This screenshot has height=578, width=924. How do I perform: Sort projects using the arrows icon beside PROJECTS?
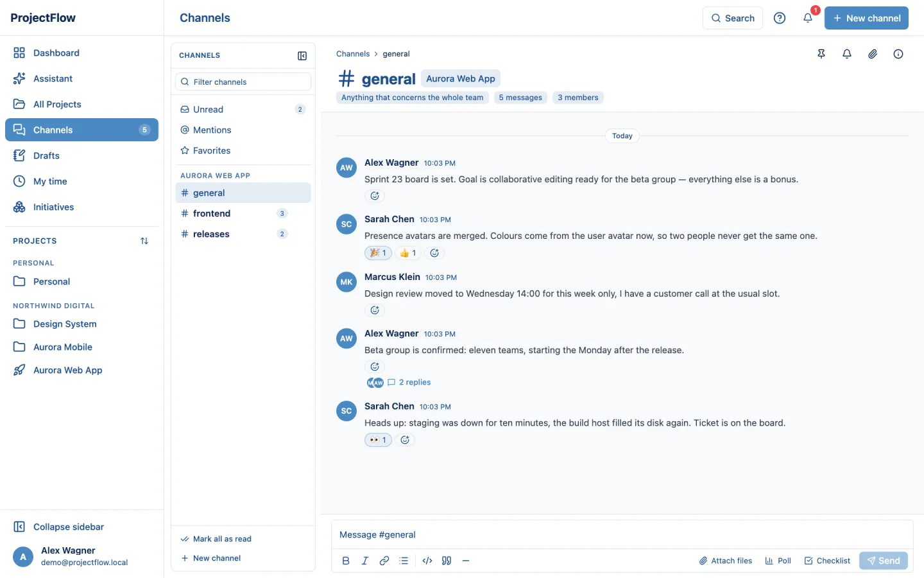click(x=144, y=241)
